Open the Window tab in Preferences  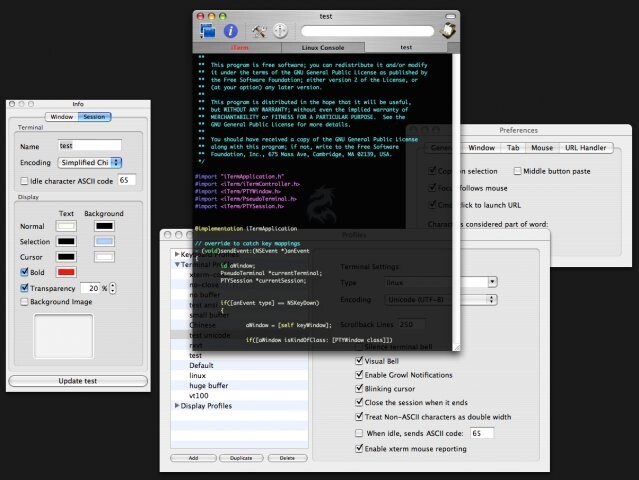481,148
